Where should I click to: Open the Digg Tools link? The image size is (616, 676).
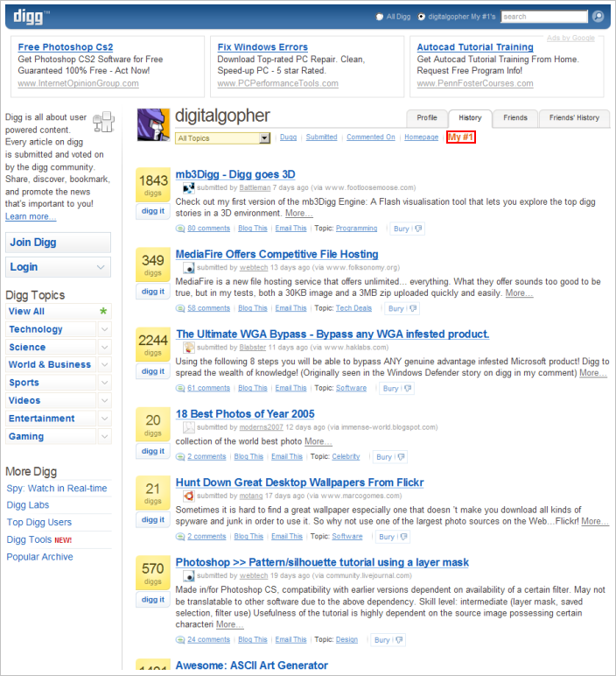[x=29, y=539]
